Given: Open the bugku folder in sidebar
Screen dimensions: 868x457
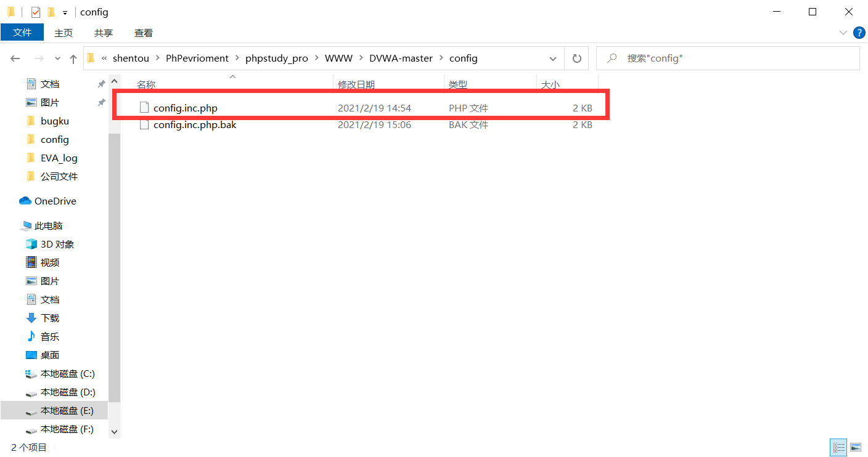Looking at the screenshot, I should [x=54, y=121].
